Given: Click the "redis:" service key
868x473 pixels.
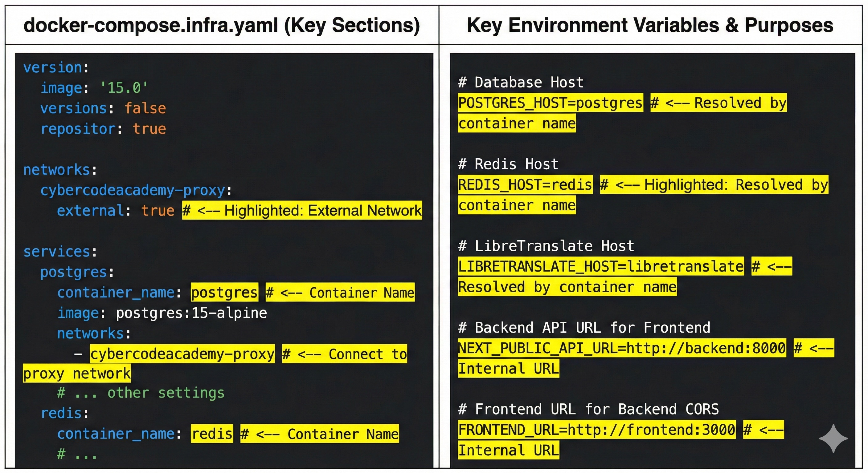Looking at the screenshot, I should coord(65,413).
